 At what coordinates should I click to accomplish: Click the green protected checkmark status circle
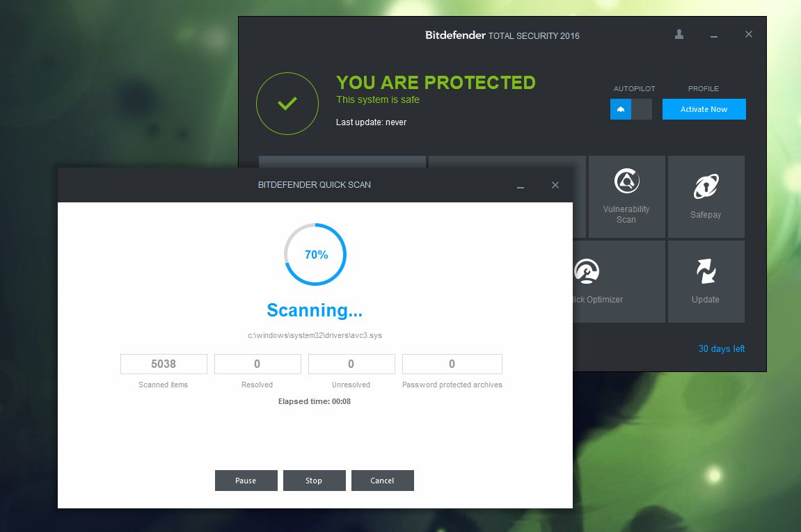287,104
